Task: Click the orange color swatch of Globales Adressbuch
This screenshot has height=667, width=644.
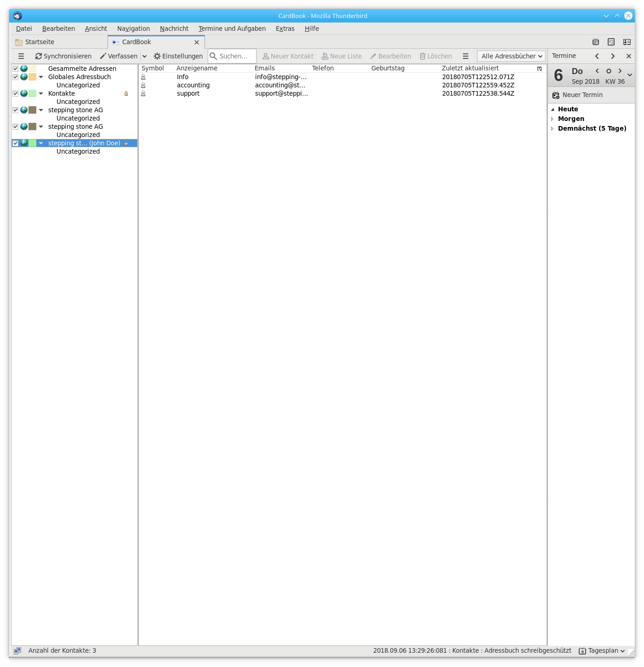Action: coord(33,77)
